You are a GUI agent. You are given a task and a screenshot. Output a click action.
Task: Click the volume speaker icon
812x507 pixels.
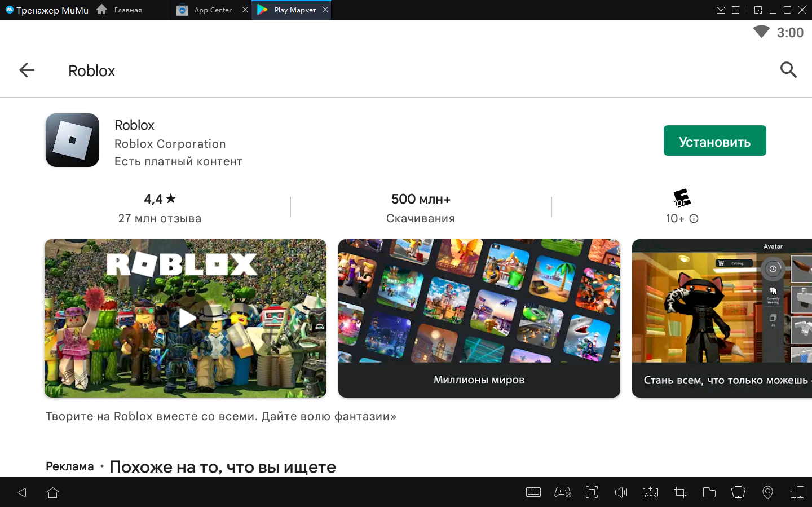621,492
